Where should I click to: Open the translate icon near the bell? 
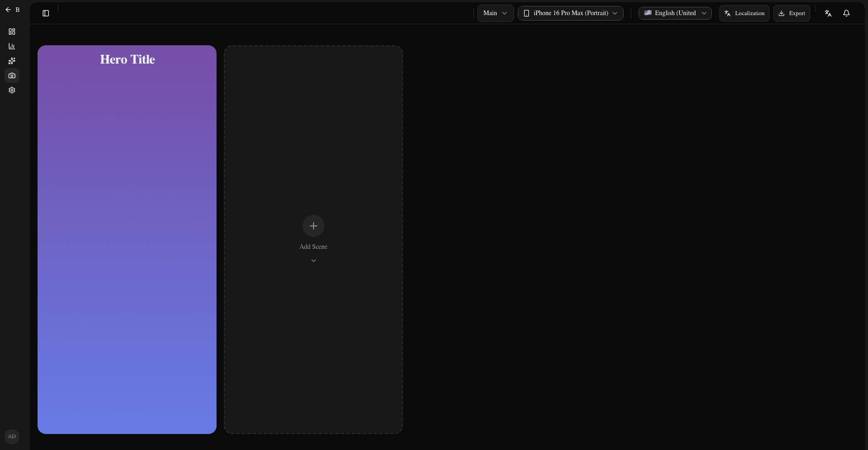coord(828,13)
